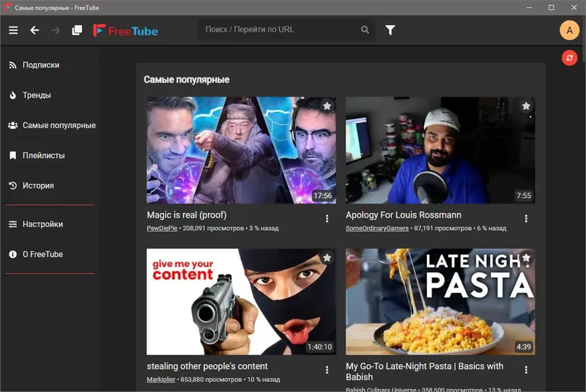This screenshot has height=392, width=586.
Task: Toggle the hamburger sidebar menu
Action: (x=13, y=30)
